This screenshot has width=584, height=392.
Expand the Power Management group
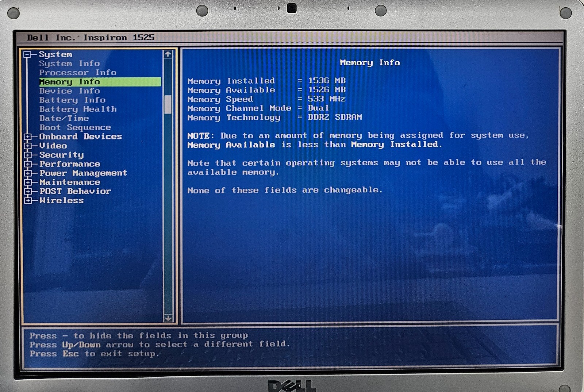click(x=28, y=173)
